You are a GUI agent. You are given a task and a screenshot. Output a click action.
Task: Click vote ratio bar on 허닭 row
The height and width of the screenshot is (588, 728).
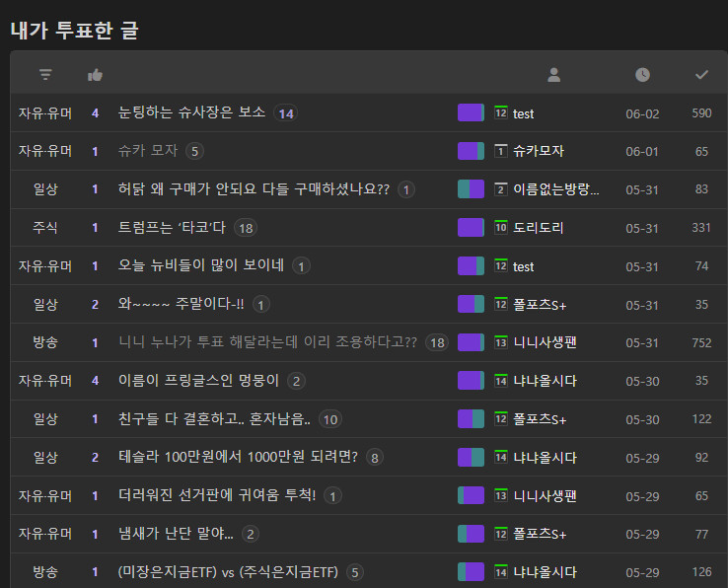click(471, 189)
